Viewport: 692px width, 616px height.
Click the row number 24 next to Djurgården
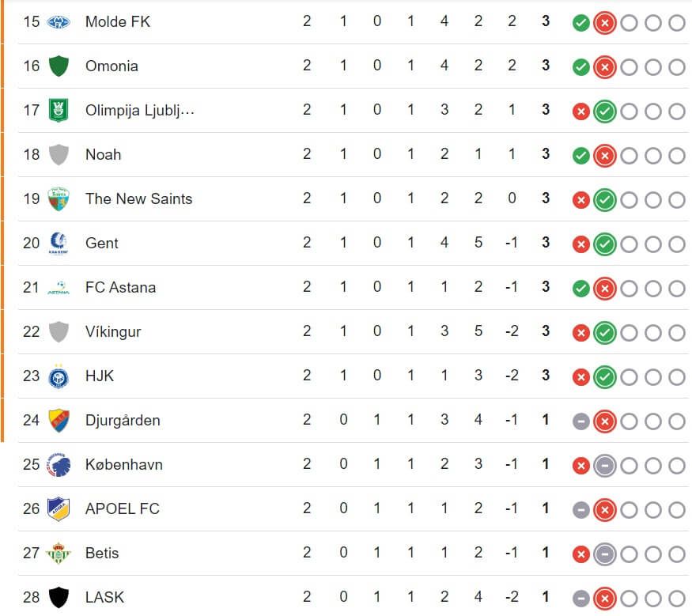point(32,421)
